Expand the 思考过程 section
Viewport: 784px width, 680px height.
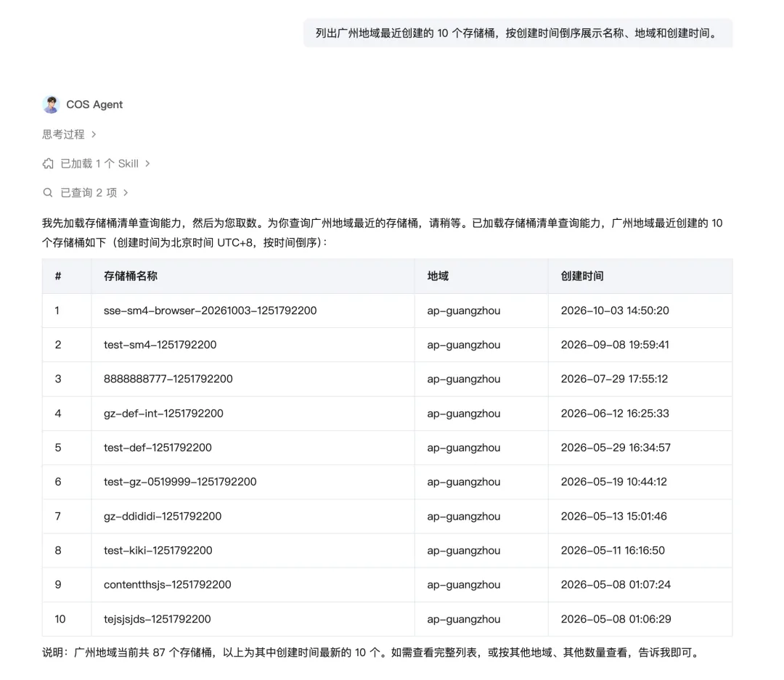click(69, 134)
